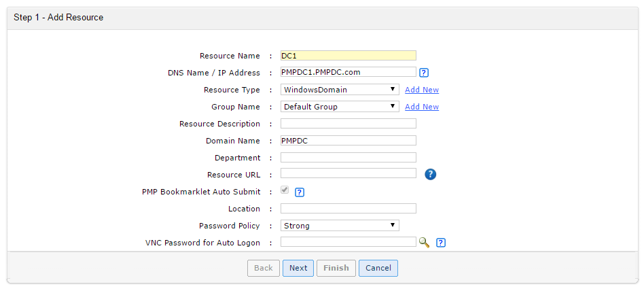Click magnifier icon next to VNC Password
Screen dimensions: 644x291
(x=425, y=242)
